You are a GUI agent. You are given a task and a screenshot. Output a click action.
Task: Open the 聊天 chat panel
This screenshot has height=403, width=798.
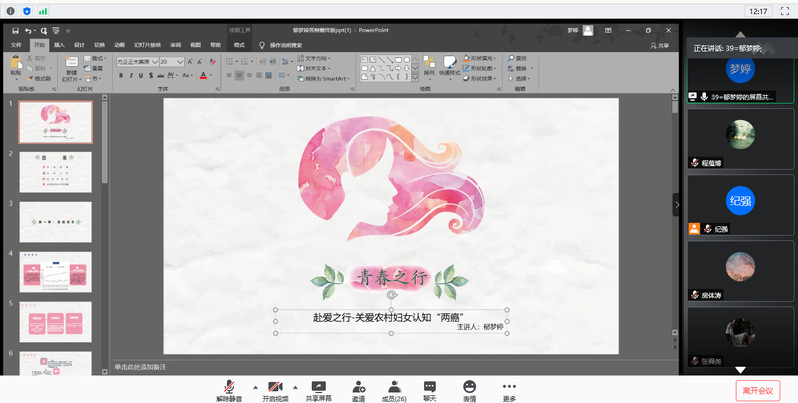click(430, 387)
